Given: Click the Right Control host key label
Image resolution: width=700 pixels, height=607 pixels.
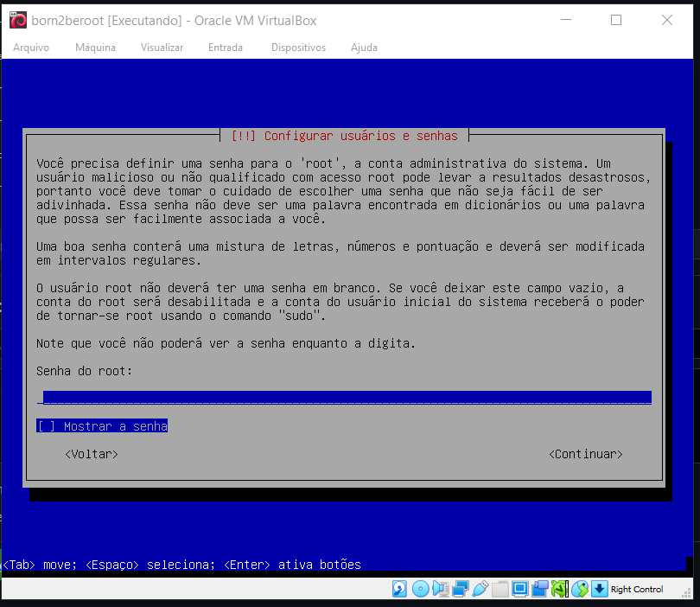Looking at the screenshot, I should pyautogui.click(x=637, y=589).
